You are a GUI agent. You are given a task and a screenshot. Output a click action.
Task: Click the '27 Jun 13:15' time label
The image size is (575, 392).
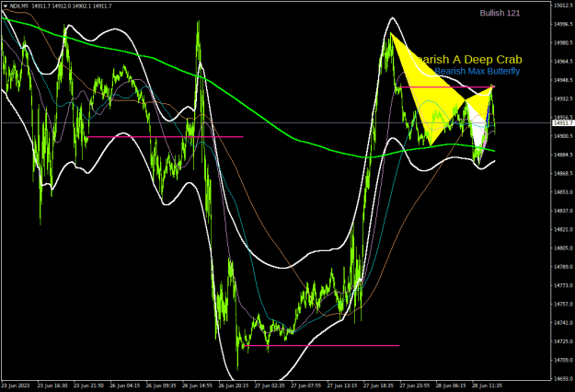342,386
